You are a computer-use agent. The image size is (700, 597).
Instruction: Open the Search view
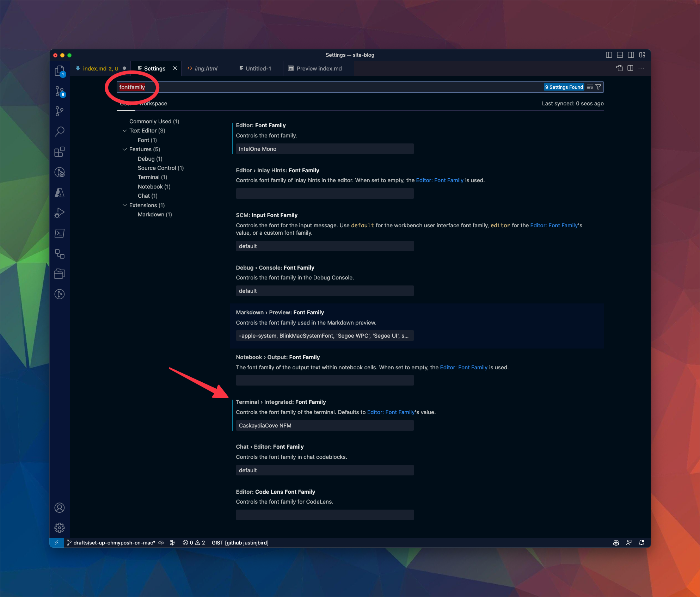(x=60, y=131)
